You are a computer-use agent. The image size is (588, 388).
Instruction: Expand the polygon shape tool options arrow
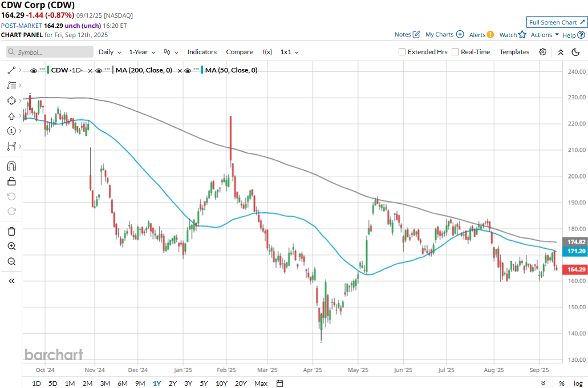click(20, 100)
